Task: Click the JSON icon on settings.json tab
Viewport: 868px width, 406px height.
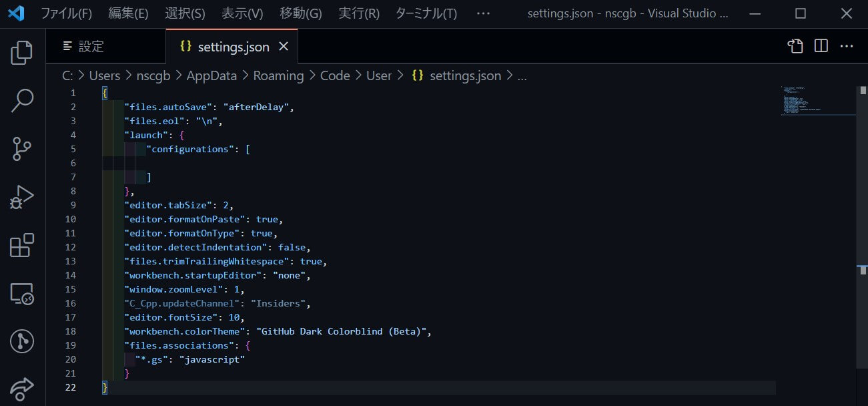Action: point(185,47)
